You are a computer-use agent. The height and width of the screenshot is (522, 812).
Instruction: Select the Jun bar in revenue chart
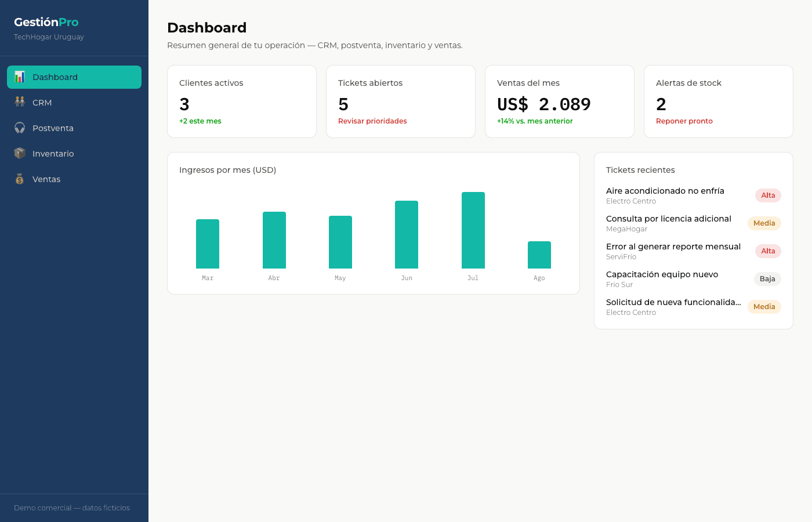coord(407,234)
